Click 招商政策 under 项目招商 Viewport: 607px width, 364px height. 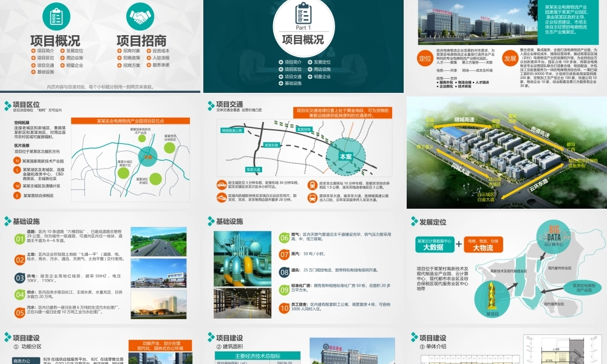(131, 58)
